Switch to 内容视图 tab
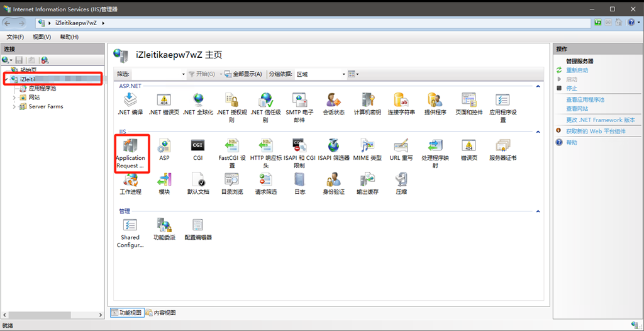 point(161,313)
